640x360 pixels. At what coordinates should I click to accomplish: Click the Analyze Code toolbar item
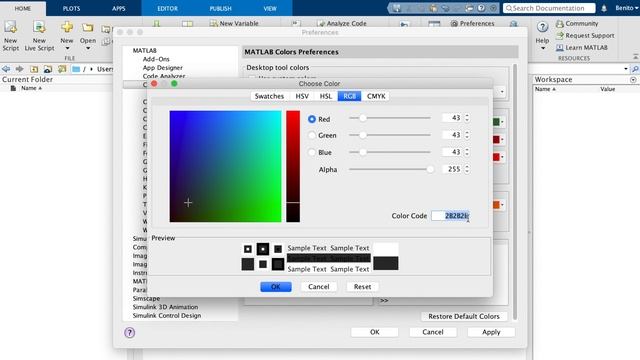point(342,24)
